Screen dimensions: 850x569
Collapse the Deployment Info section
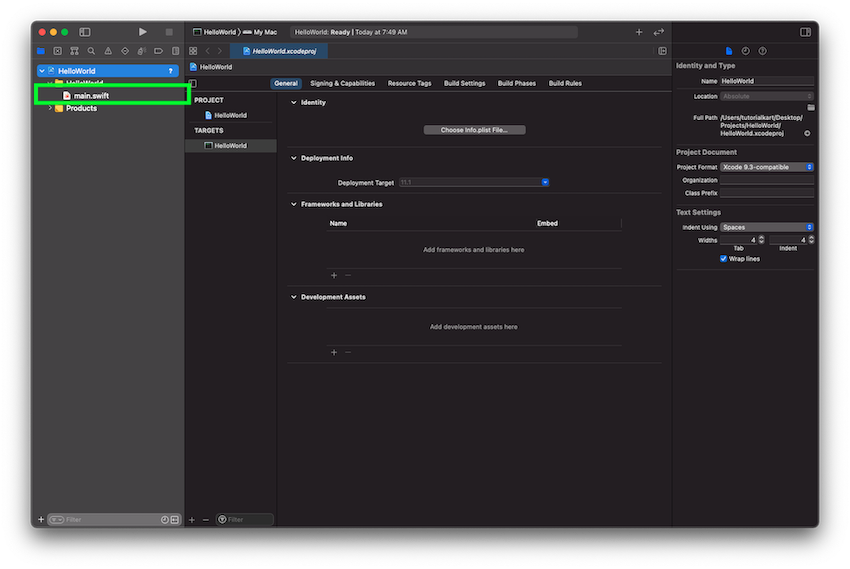tap(293, 158)
